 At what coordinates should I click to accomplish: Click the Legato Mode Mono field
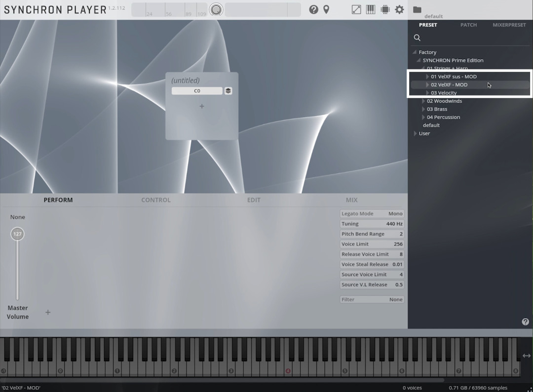[x=372, y=214]
